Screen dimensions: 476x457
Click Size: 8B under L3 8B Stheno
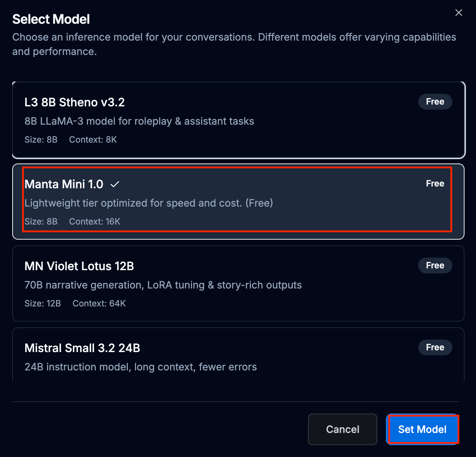(41, 140)
